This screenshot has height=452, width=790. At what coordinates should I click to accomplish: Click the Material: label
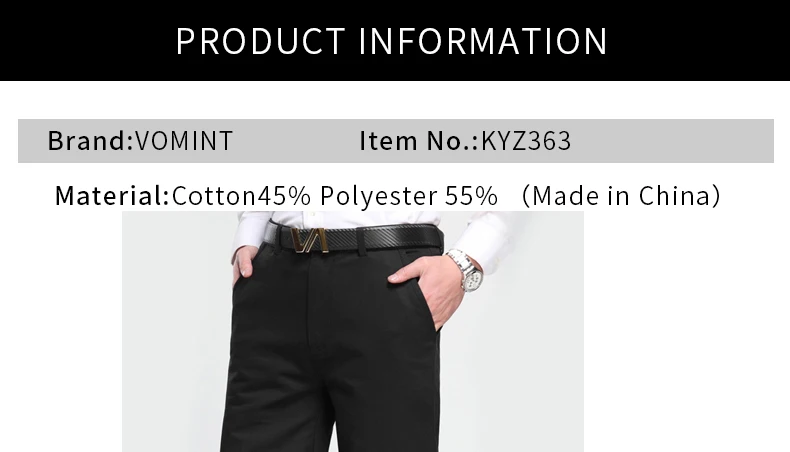pos(112,196)
